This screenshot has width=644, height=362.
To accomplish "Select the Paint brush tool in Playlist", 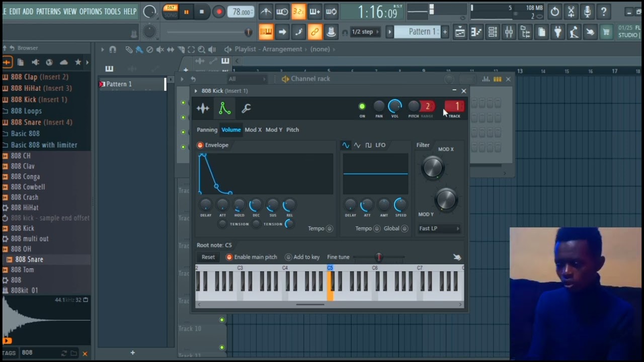I will pos(139,49).
